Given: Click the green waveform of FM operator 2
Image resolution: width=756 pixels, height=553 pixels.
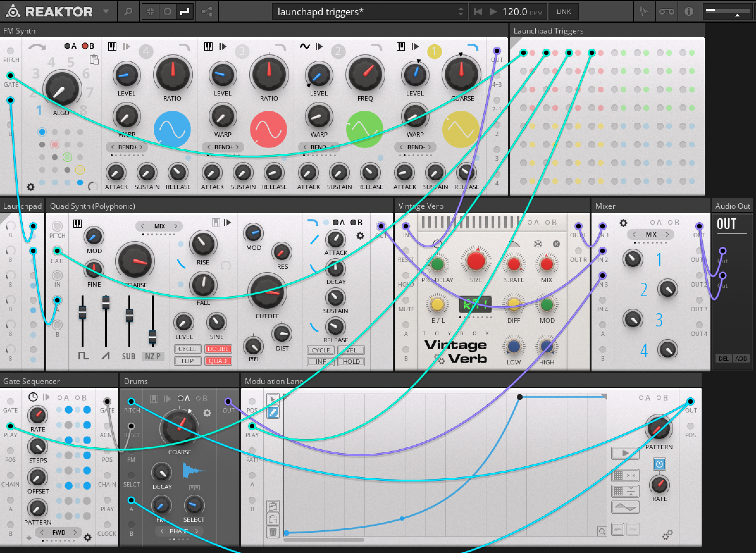Looking at the screenshot, I should pyautogui.click(x=364, y=129).
